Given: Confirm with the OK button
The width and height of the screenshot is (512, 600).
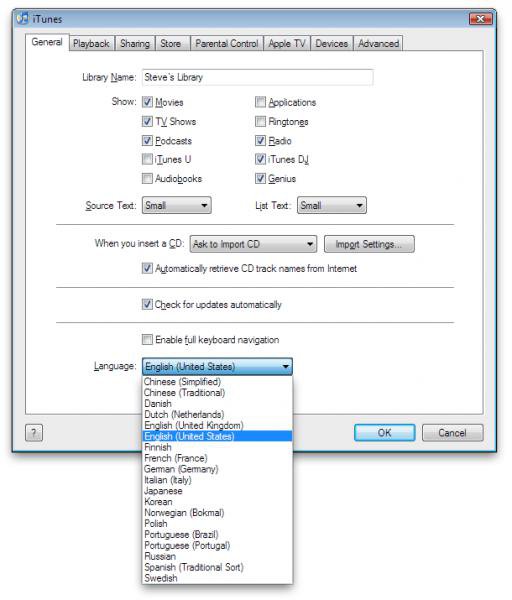Looking at the screenshot, I should 385,433.
